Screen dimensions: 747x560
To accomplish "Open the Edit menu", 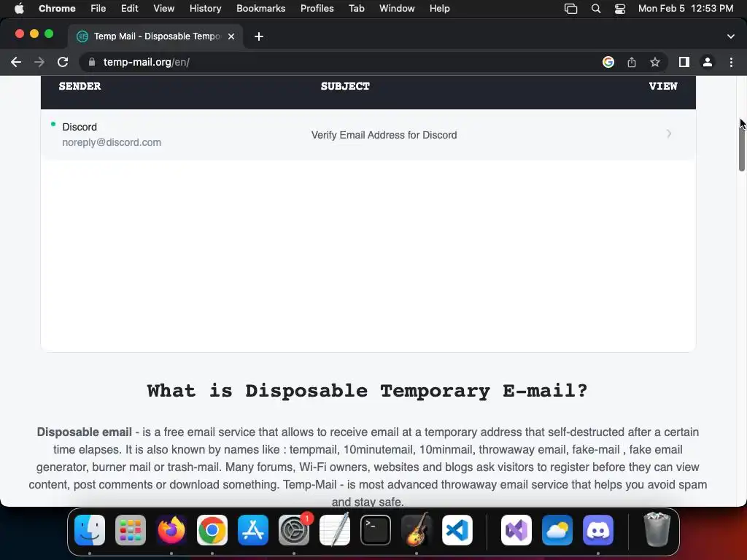I will [x=129, y=8].
